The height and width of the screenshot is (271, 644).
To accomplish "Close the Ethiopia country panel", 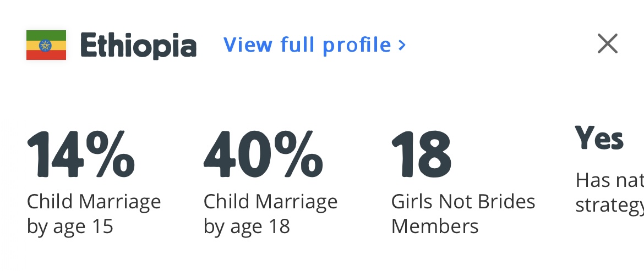I will (x=607, y=44).
